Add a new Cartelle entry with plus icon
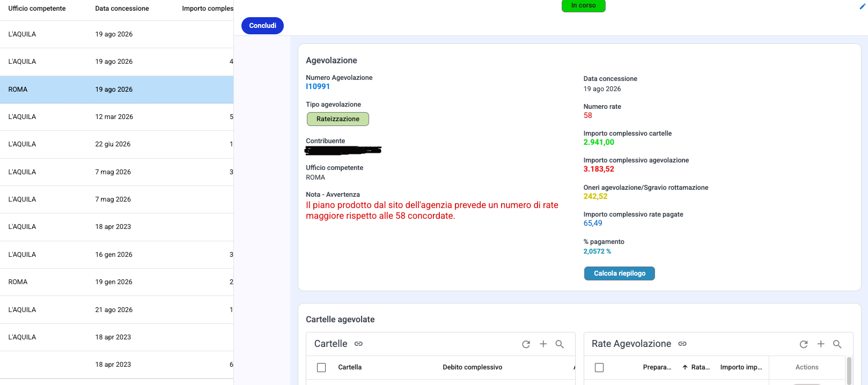This screenshot has height=385, width=868. click(543, 344)
